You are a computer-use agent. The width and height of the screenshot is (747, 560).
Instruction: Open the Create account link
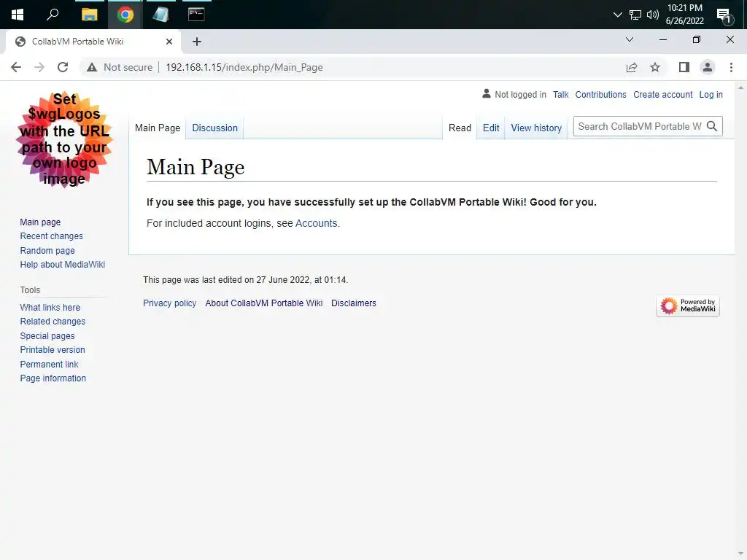(x=662, y=94)
